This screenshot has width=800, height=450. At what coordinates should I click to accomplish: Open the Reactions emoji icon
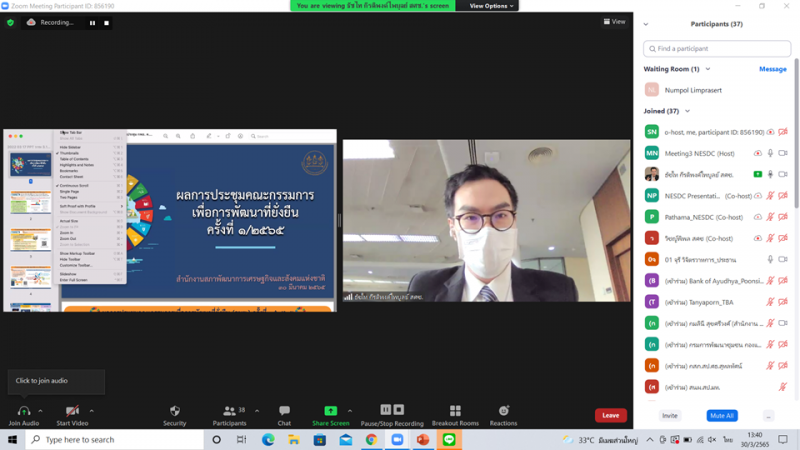click(504, 411)
